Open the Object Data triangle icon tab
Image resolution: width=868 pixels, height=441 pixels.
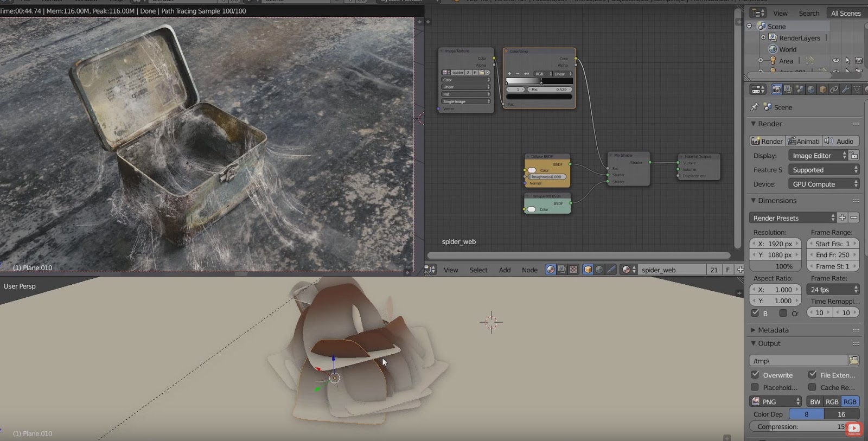pos(857,90)
